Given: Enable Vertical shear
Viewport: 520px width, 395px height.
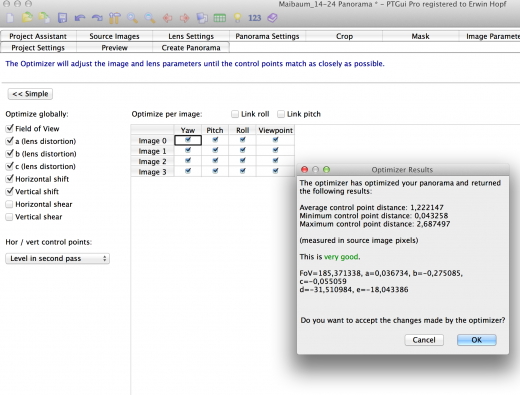Looking at the screenshot, I should (x=9, y=217).
